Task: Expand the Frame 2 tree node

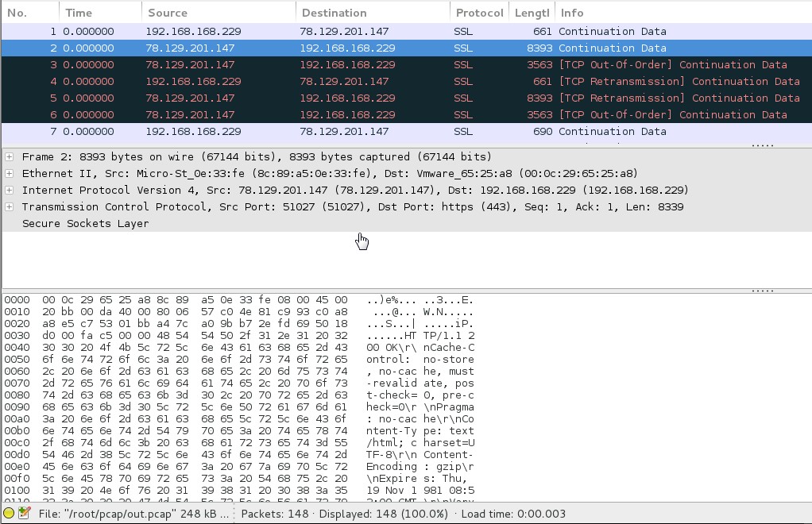Action: 10,156
